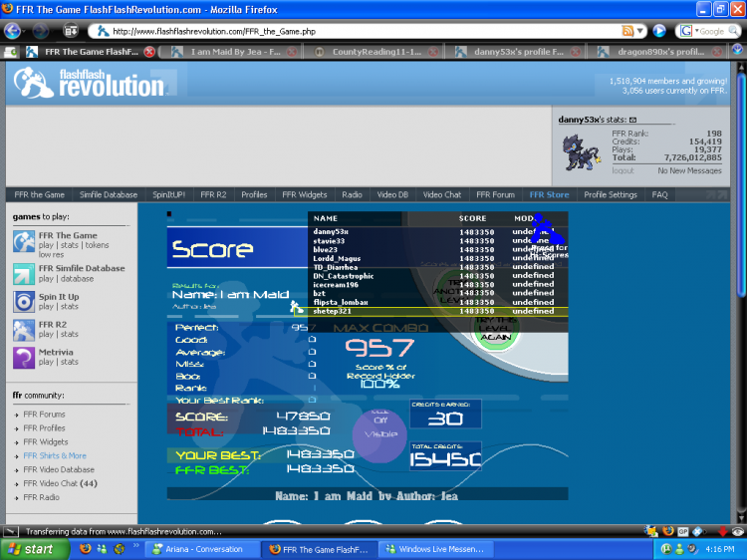Open FFR R2 nav item

(x=213, y=194)
